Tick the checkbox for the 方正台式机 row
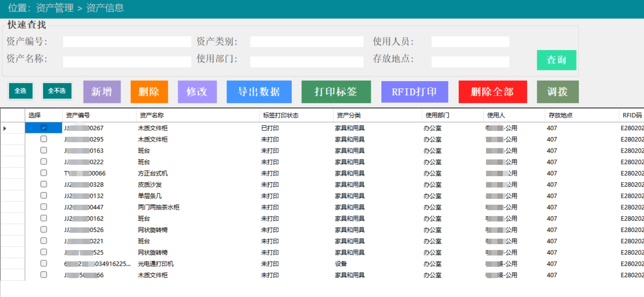The image size is (644, 297). (44, 173)
